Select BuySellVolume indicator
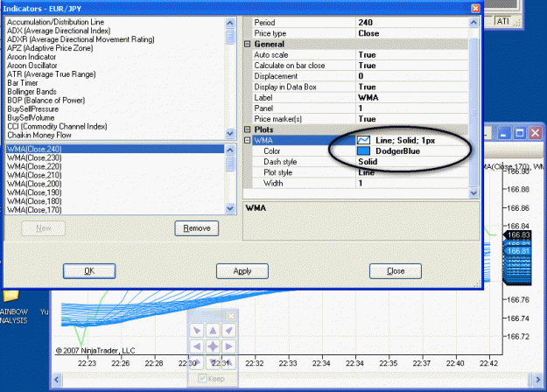 [x=116, y=118]
